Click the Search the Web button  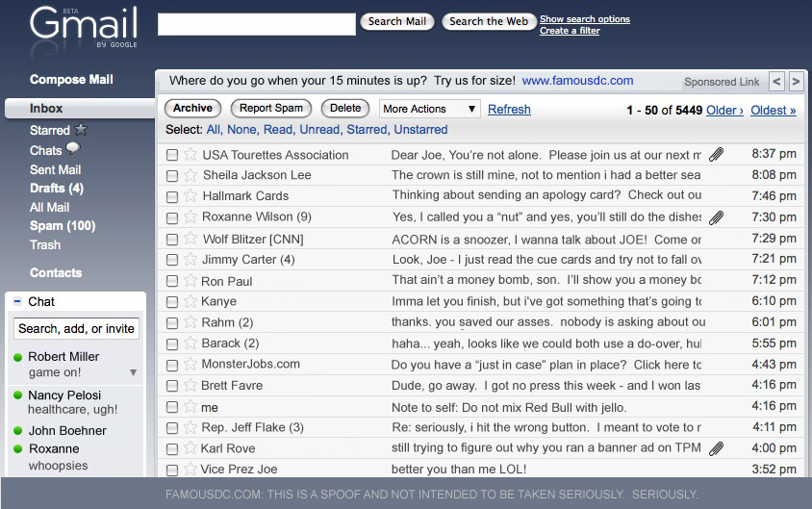(x=489, y=21)
